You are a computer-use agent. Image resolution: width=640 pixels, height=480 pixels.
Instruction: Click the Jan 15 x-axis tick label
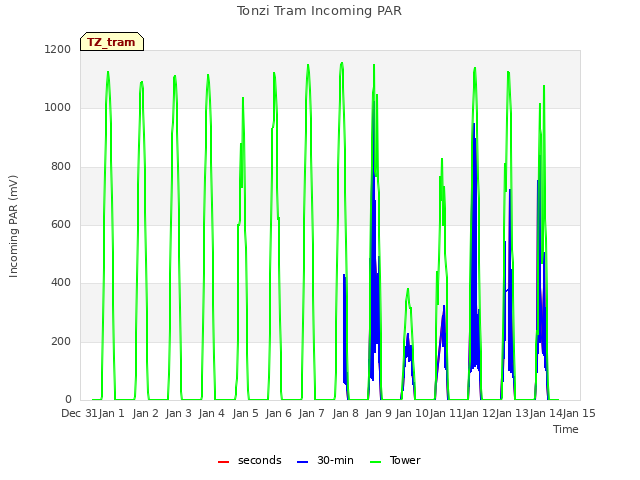(x=579, y=413)
